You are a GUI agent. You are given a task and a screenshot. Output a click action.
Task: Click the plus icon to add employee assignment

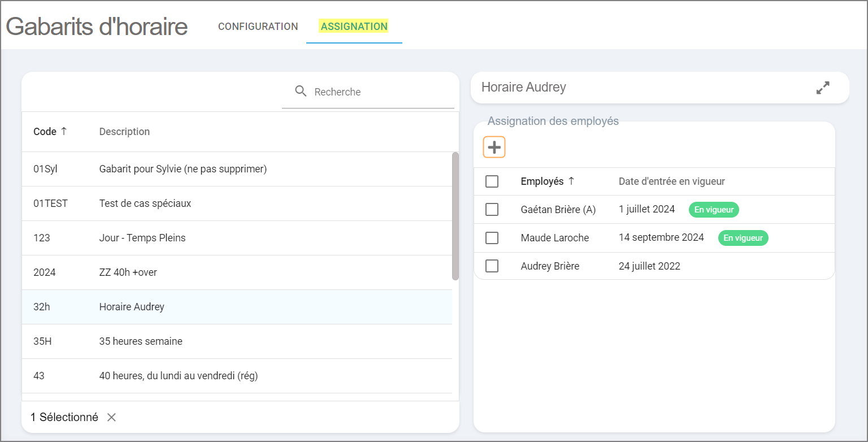(x=494, y=148)
